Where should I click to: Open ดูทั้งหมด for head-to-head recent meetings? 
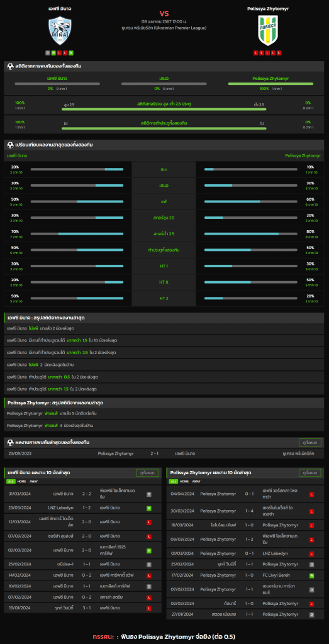click(x=309, y=442)
